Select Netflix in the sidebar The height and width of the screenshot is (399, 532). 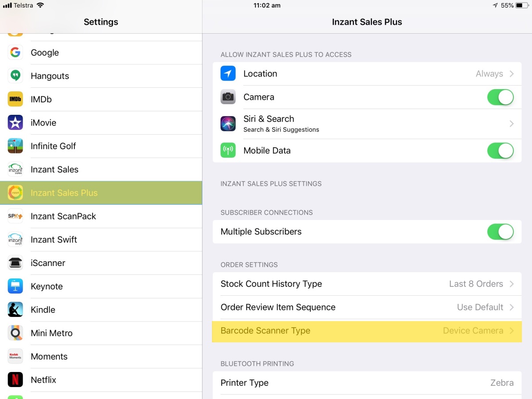101,380
